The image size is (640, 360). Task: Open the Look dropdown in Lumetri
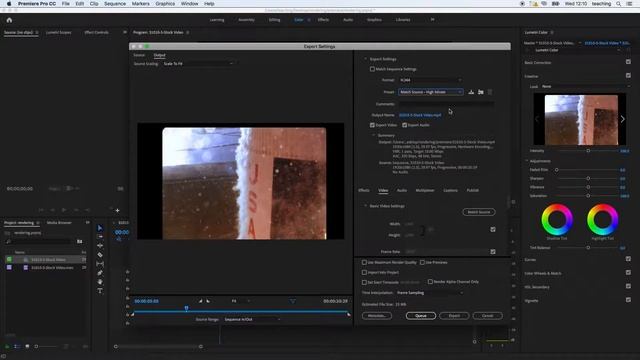tap(585, 87)
